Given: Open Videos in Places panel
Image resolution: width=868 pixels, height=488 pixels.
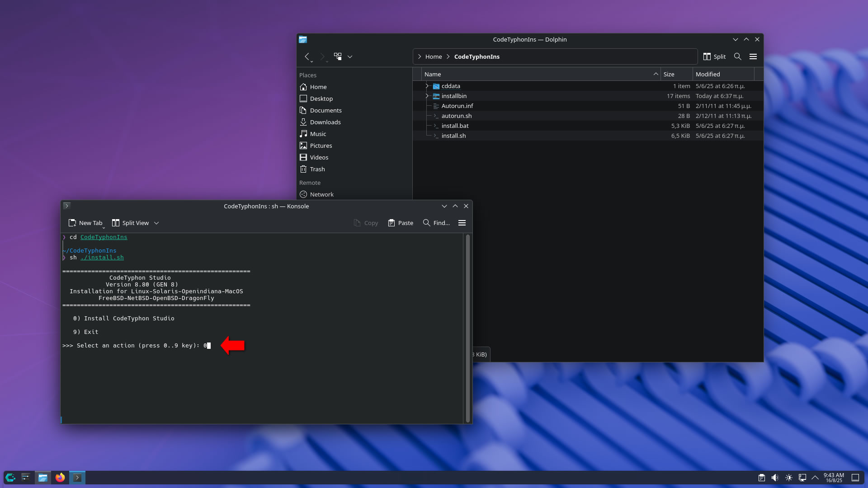Looking at the screenshot, I should (354, 157).
